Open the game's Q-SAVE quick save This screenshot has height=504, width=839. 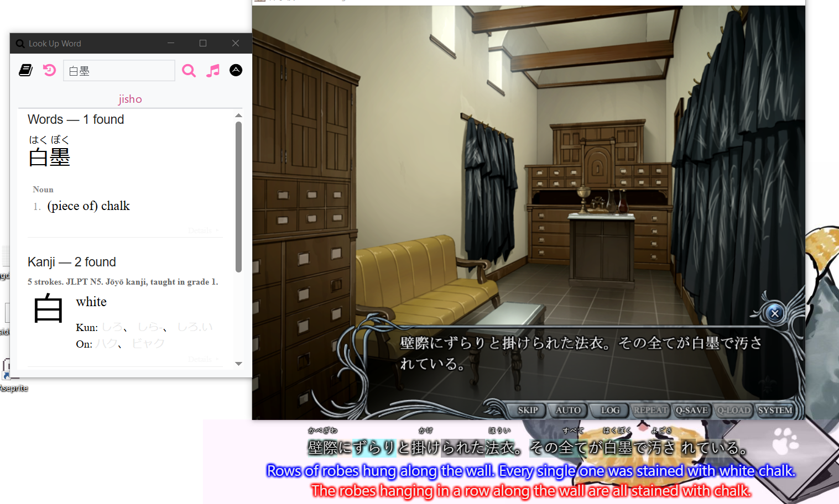[x=691, y=410]
